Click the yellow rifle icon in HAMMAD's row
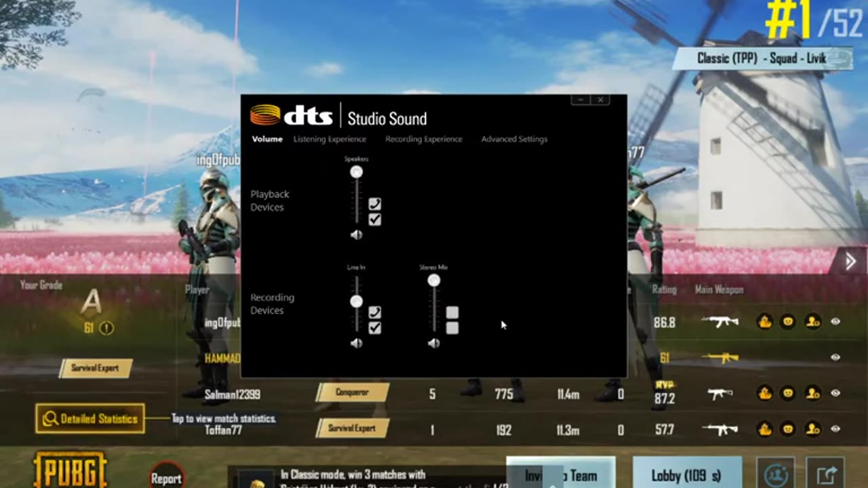This screenshot has width=868, height=488. (x=719, y=357)
